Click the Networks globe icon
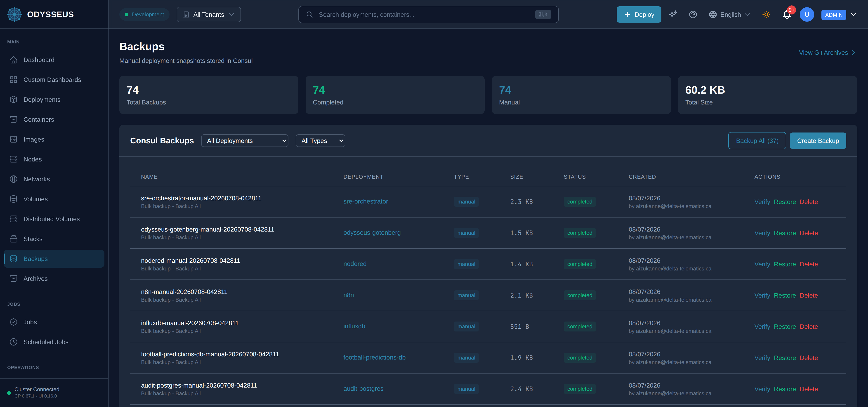 14,179
